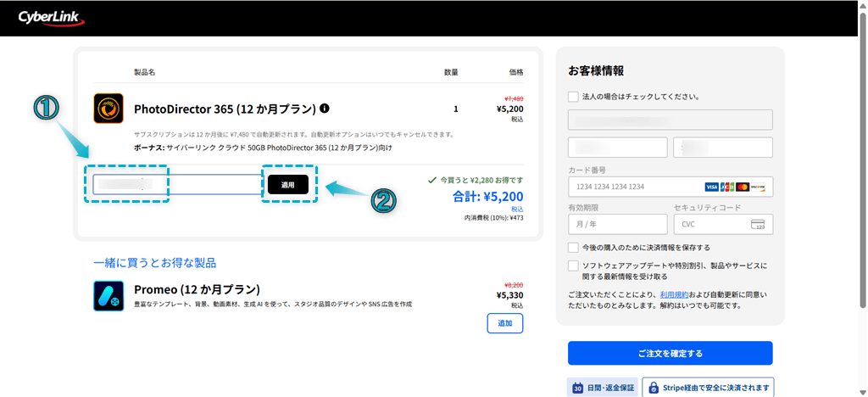Click the PhotoDirector 365 (12 か月プラン) title
Image resolution: width=868 pixels, height=397 pixels.
click(x=225, y=109)
